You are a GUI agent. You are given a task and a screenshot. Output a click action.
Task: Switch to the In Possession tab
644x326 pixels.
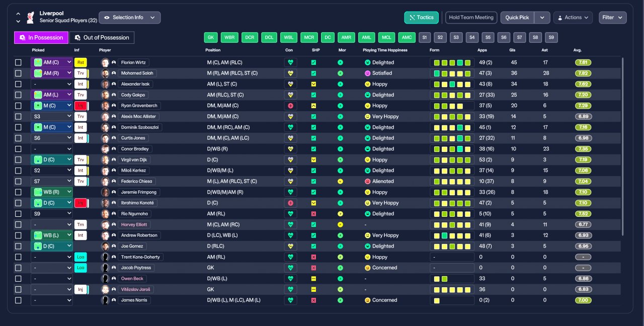pos(41,38)
